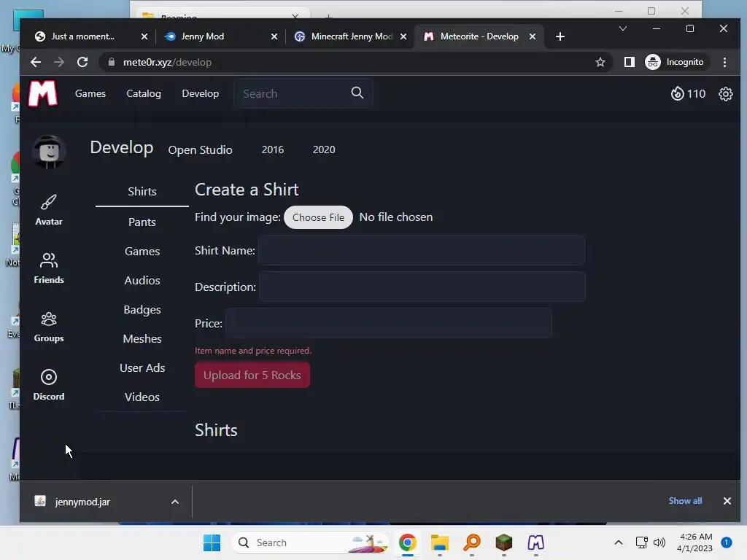
Task: Click the Meteorite M logo
Action: pos(43,93)
